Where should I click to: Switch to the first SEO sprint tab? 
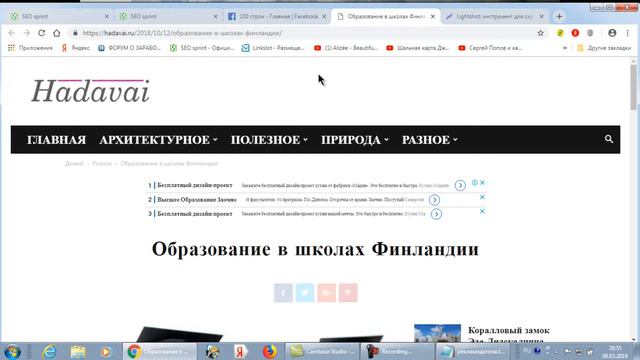pos(60,16)
